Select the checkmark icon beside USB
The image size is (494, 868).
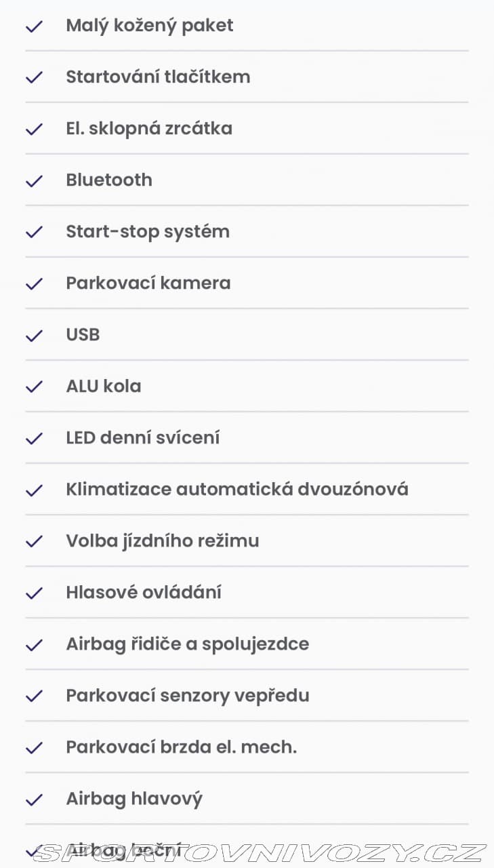pyautogui.click(x=34, y=335)
